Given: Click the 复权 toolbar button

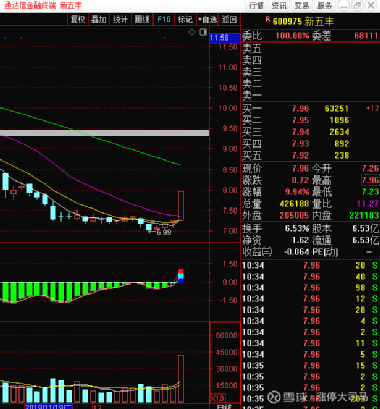Looking at the screenshot, I should [x=78, y=19].
